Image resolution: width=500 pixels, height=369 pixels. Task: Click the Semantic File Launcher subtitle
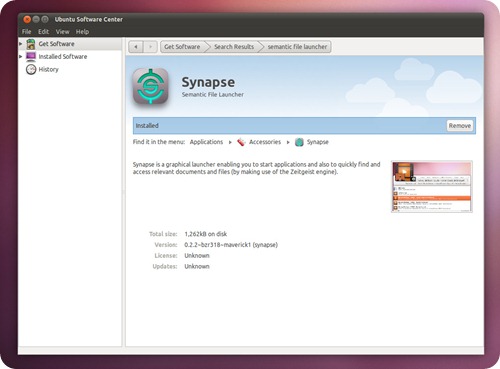pyautogui.click(x=213, y=95)
